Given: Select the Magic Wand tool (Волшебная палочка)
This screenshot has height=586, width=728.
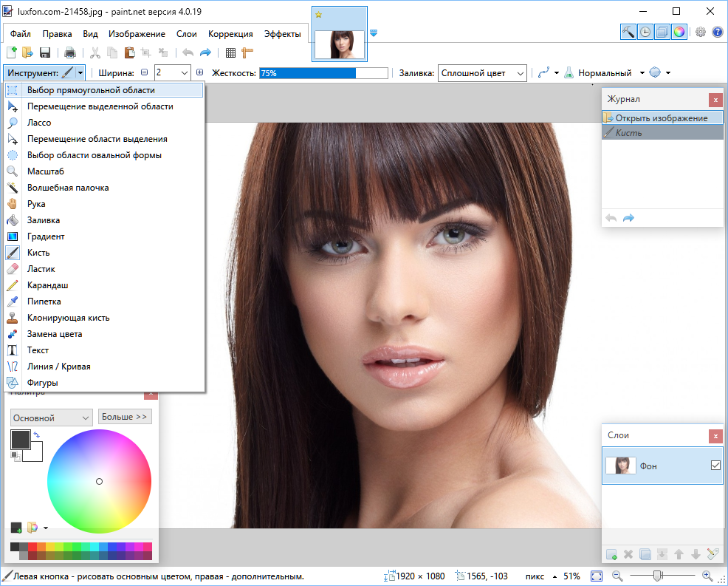Looking at the screenshot, I should pos(67,188).
